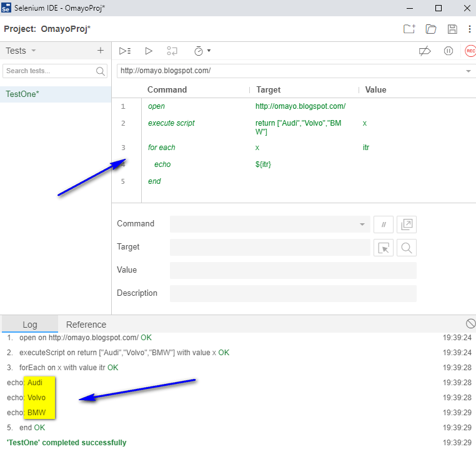The image size is (476, 449).
Task: Add a new test with the plus icon
Action: [101, 51]
